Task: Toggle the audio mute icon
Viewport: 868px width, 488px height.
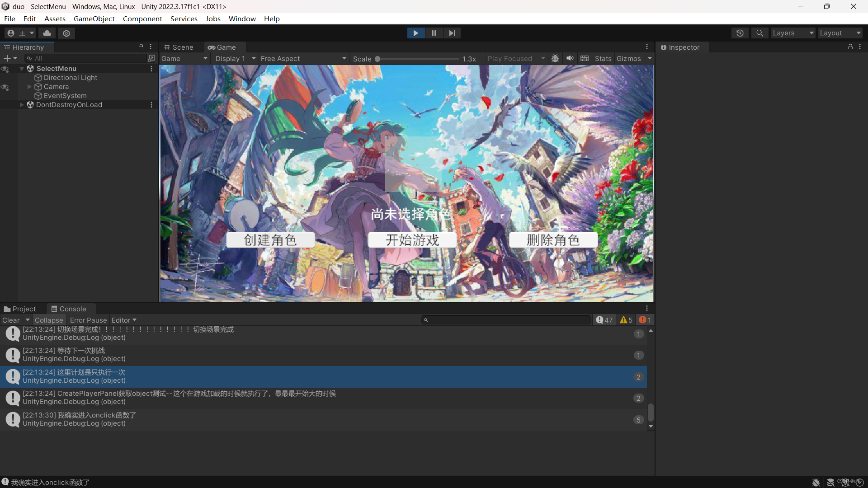Action: click(569, 58)
